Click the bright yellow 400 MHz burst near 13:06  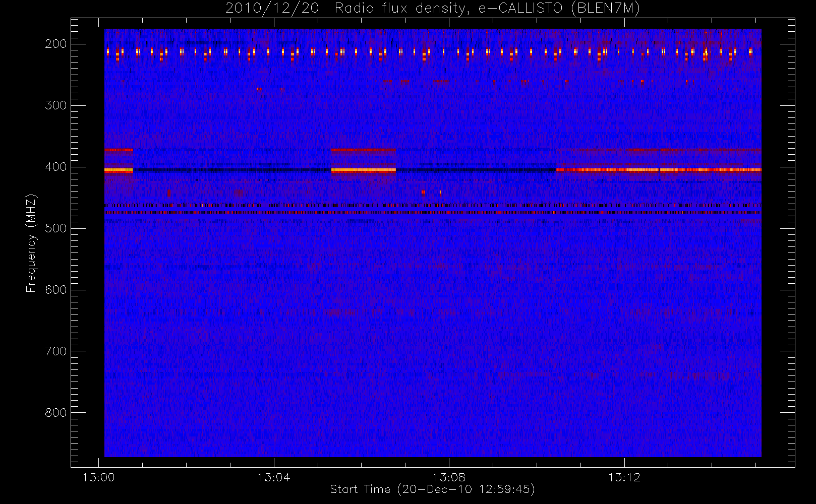364,170
